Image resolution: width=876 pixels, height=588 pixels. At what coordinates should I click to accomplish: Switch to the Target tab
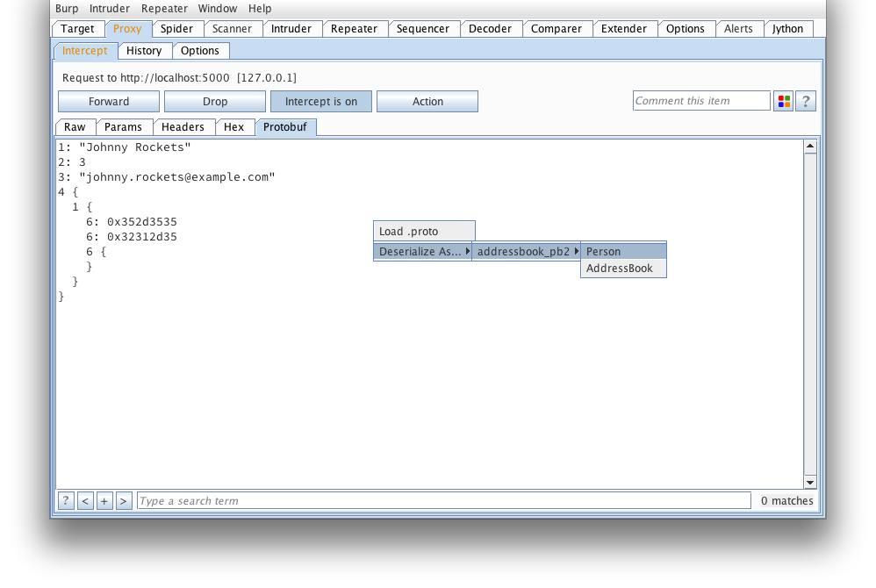pos(77,29)
